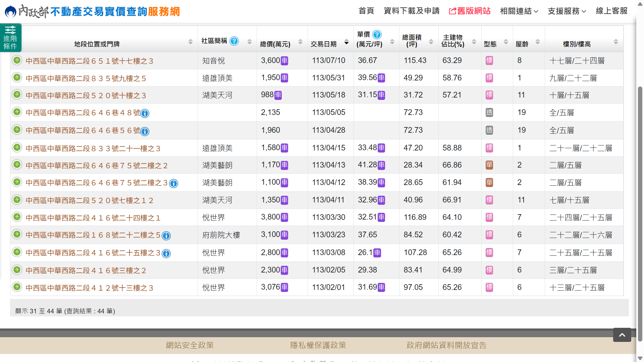Click the 透 type badge on 2,135 row
The height and width of the screenshot is (362, 644).
[x=489, y=113]
